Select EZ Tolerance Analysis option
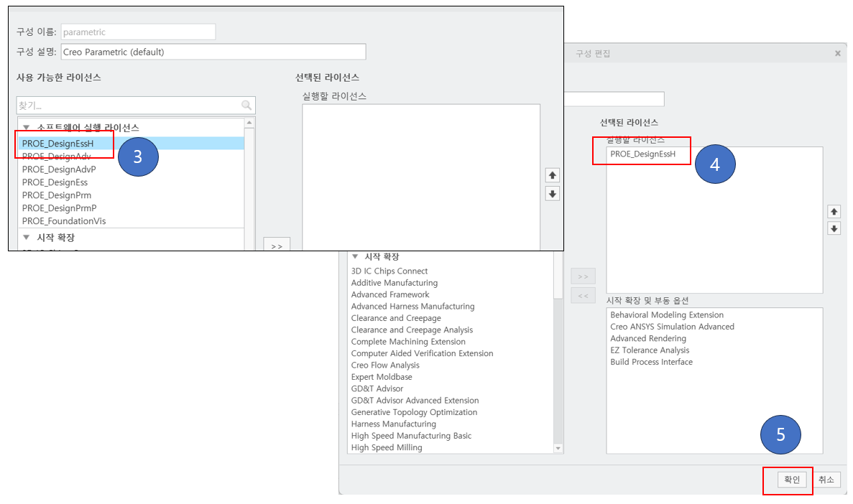This screenshot has width=853, height=504. coord(650,350)
